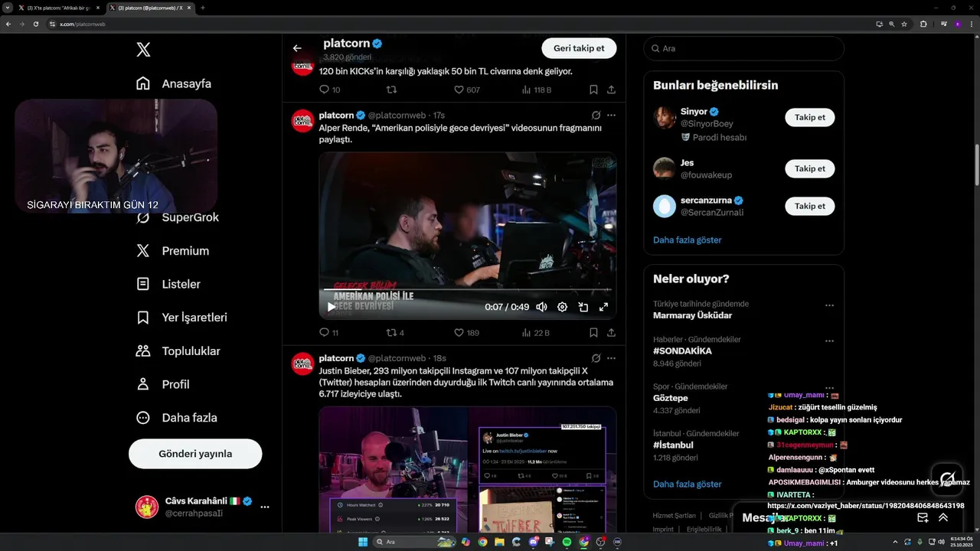Click the Geri takip et button
The height and width of the screenshot is (551, 980).
(579, 48)
